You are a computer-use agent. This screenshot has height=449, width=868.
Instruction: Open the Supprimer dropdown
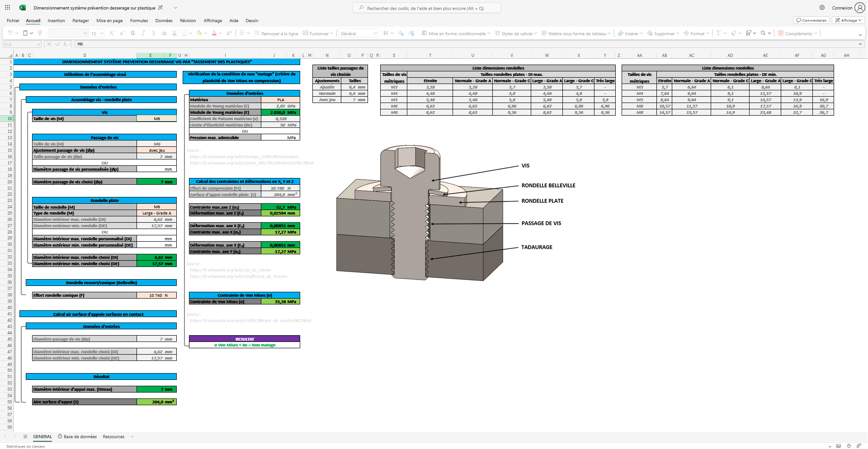663,33
